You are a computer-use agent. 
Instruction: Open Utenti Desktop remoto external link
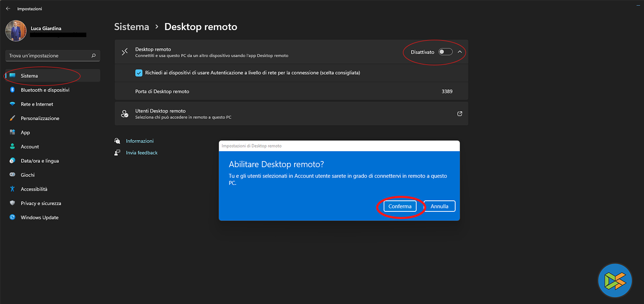(460, 114)
